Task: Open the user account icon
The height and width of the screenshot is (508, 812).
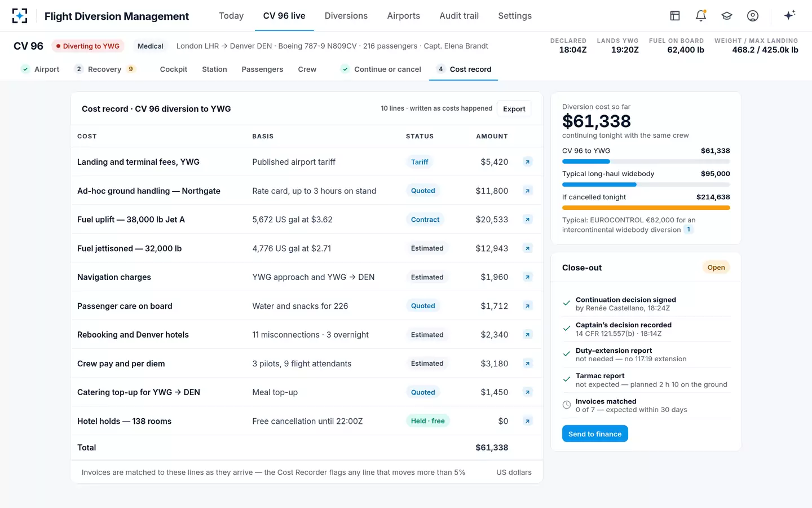Action: [753, 16]
